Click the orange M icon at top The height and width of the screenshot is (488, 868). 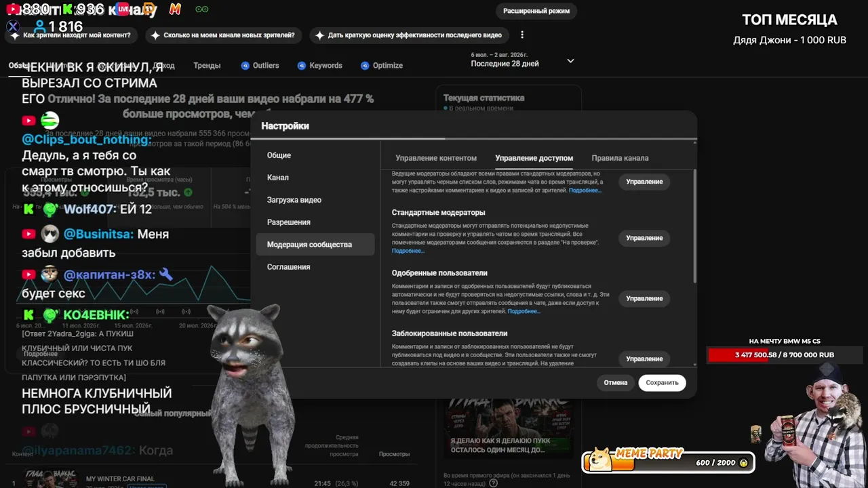pyautogui.click(x=175, y=9)
